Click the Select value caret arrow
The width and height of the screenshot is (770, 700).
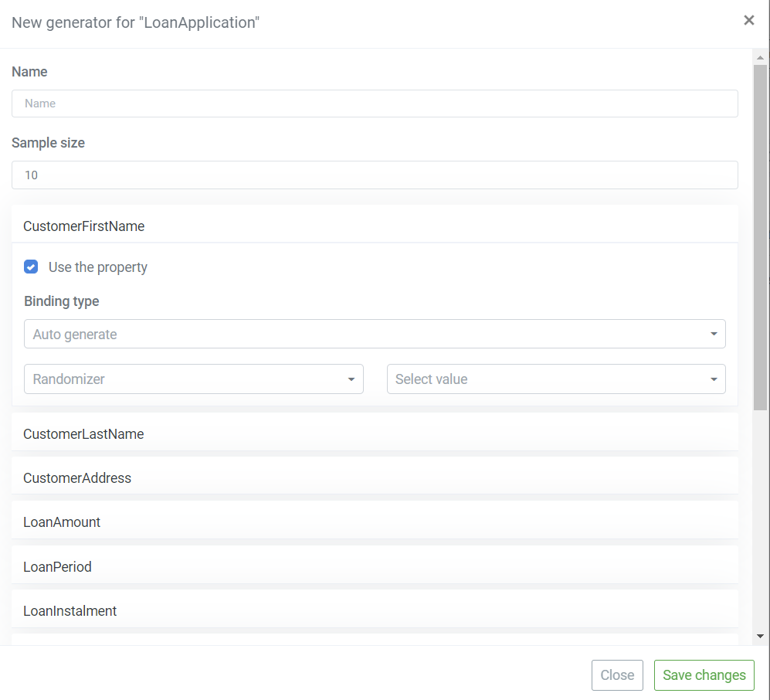(714, 379)
